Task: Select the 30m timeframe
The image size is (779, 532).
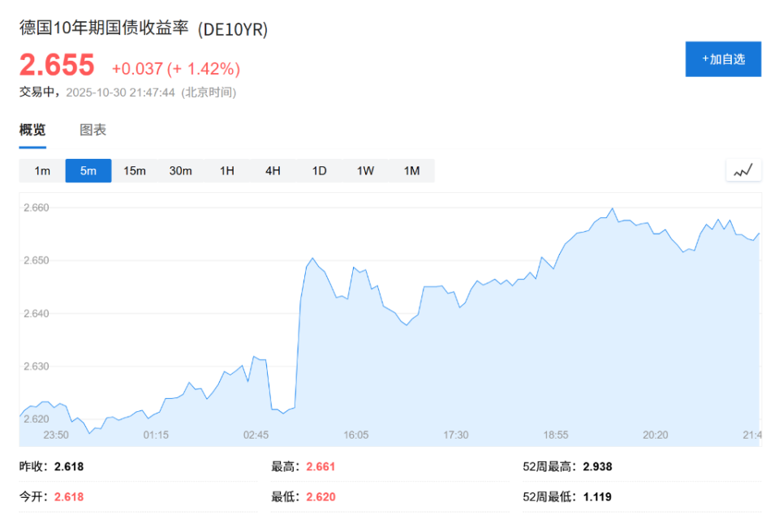Action: point(180,170)
